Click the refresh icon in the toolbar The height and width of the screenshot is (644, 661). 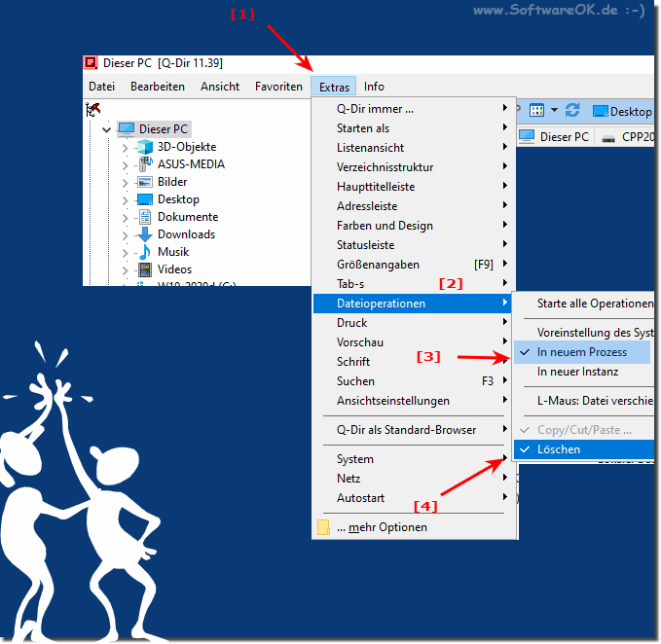(x=572, y=111)
